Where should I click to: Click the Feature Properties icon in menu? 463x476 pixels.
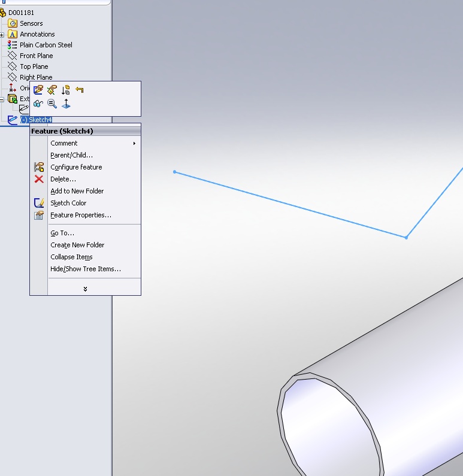click(x=39, y=215)
